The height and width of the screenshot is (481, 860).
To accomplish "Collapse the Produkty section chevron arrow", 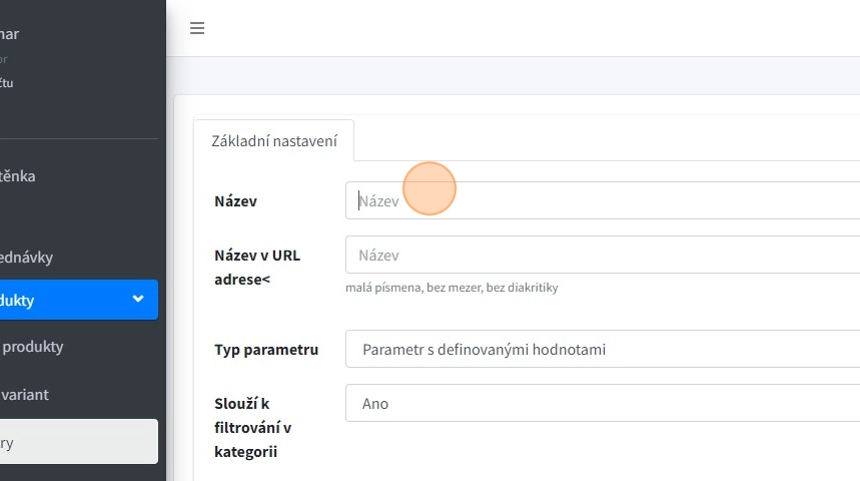I will [x=138, y=299].
